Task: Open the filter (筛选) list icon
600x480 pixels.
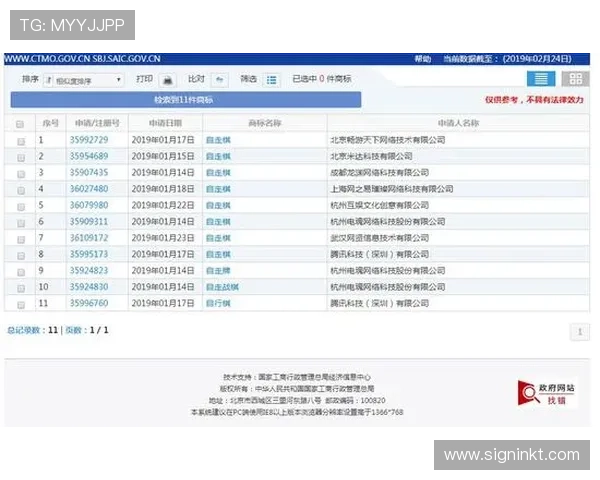Action: [x=272, y=80]
